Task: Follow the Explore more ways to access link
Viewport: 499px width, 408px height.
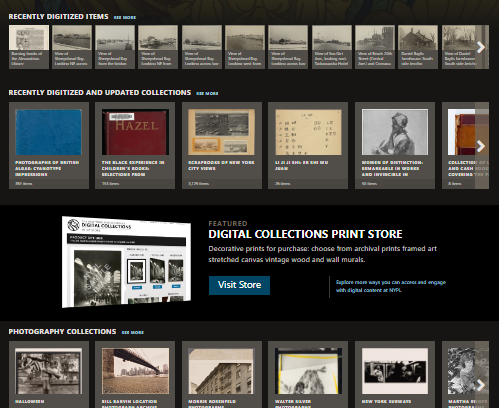Action: [391, 286]
